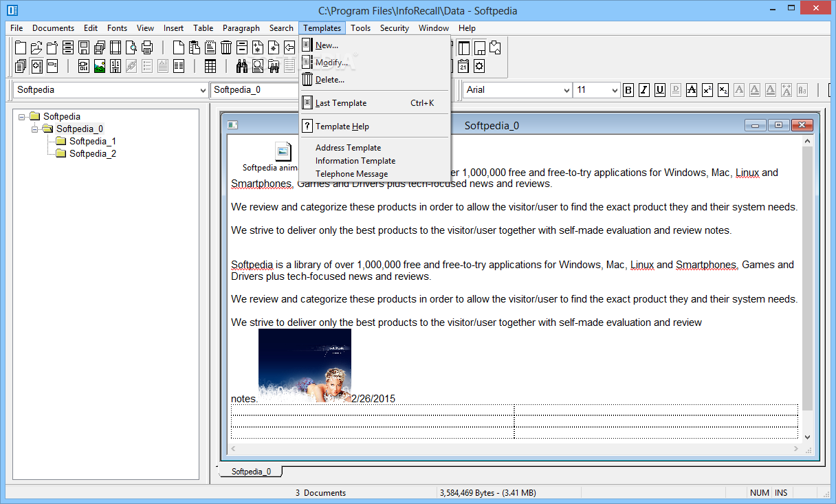Click the new blank folder icon in toolbar
836x504 pixels.
pos(21,47)
